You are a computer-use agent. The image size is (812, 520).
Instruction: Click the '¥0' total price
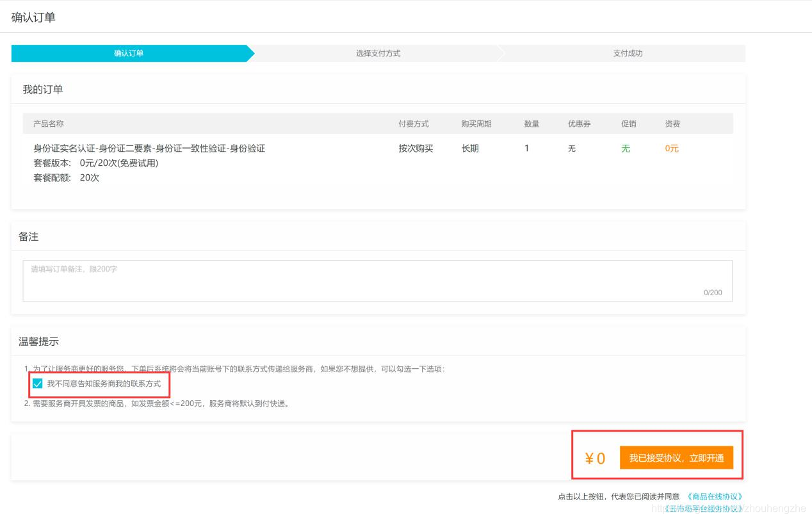pos(595,459)
